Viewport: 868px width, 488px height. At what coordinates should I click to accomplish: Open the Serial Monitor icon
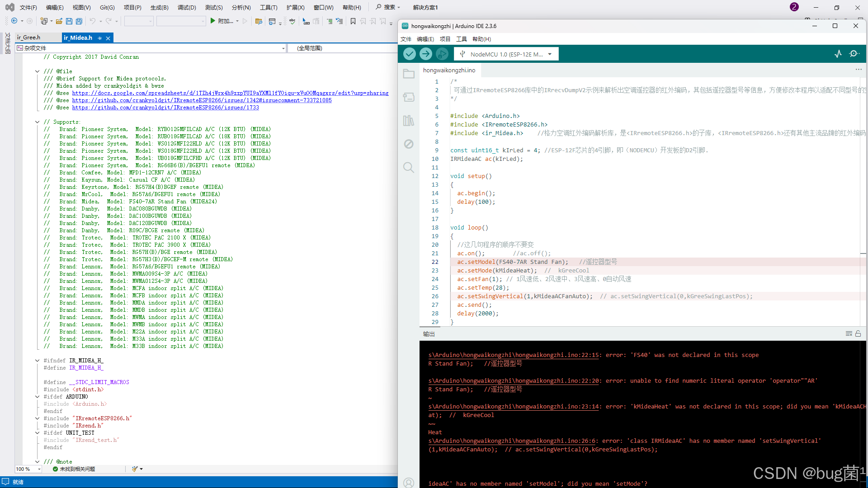[x=854, y=54]
